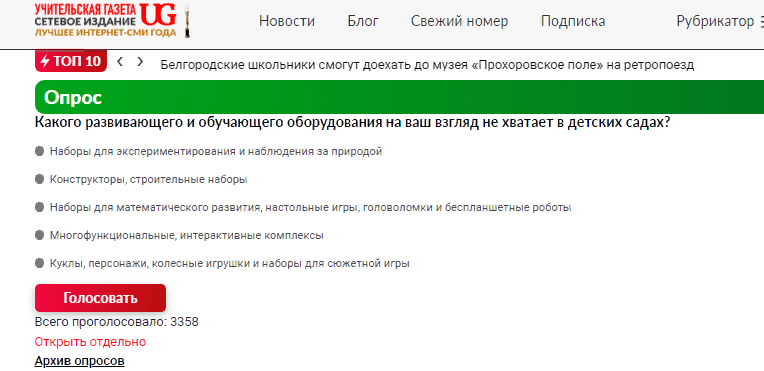Show next ТОП 10 headline arrow
This screenshot has width=764, height=371.
[140, 61]
